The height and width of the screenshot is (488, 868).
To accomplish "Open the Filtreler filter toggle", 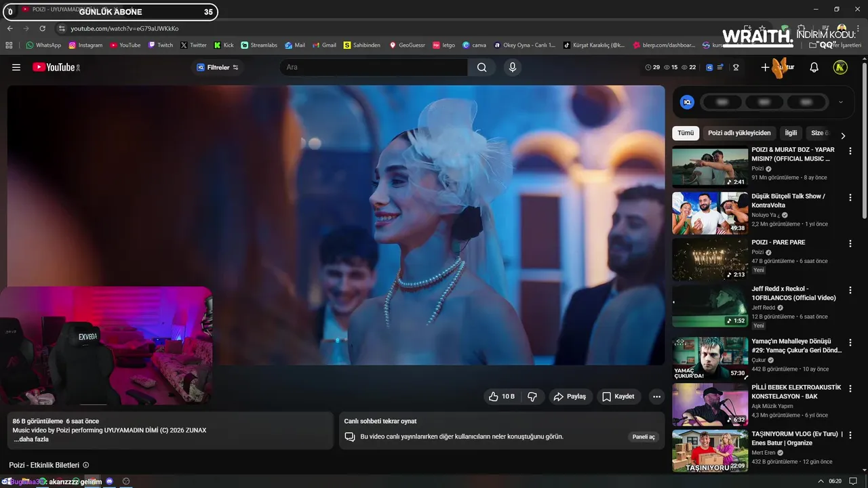I will coord(218,67).
